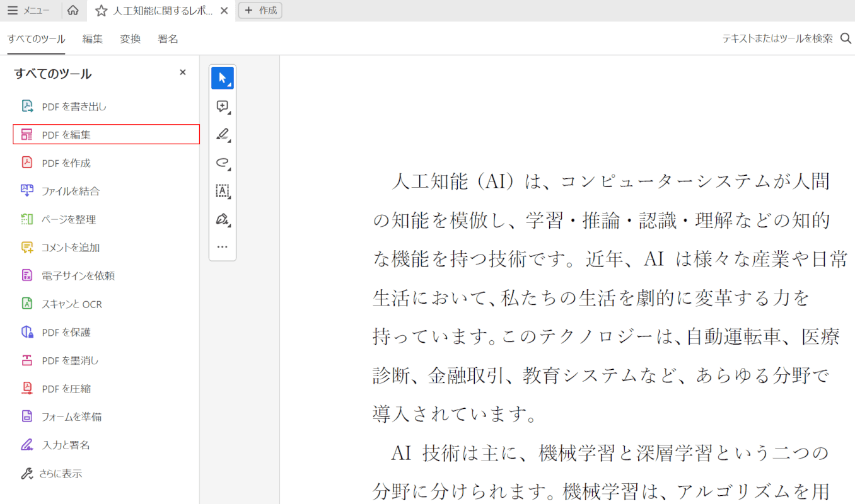Open more tools ellipsis in quick toolbar

[223, 247]
